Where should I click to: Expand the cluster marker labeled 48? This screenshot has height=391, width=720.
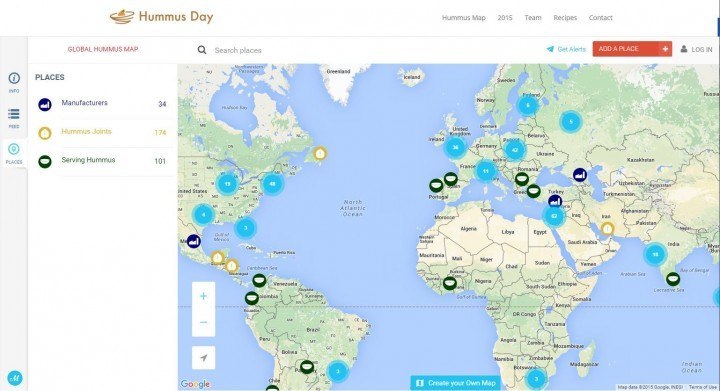pos(272,184)
